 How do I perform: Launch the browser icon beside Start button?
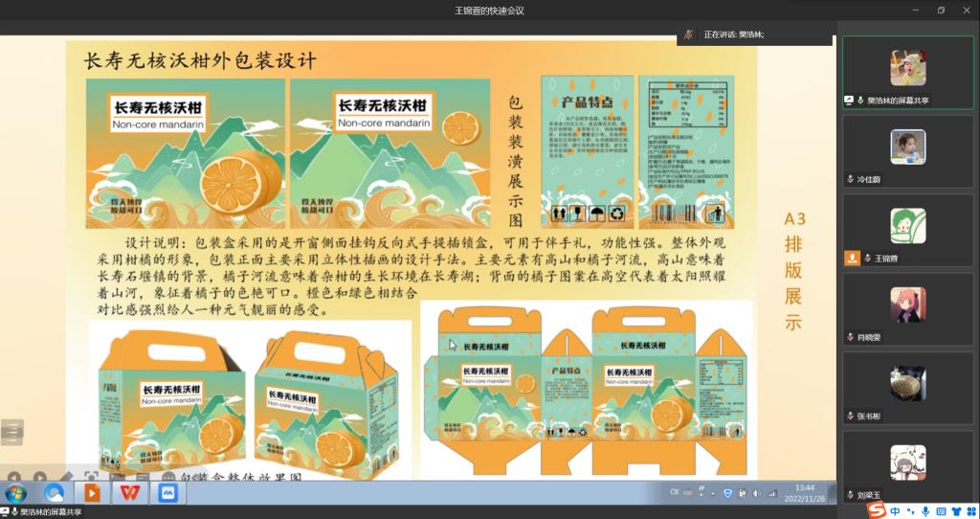click(54, 493)
